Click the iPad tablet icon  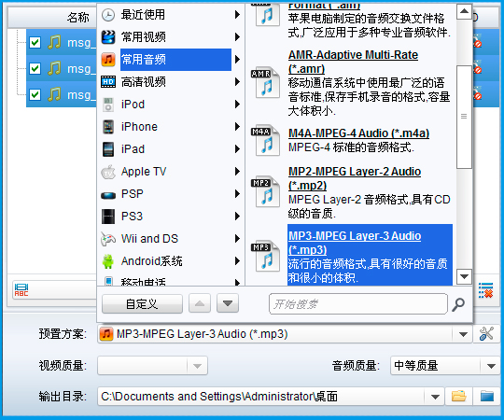click(x=108, y=149)
